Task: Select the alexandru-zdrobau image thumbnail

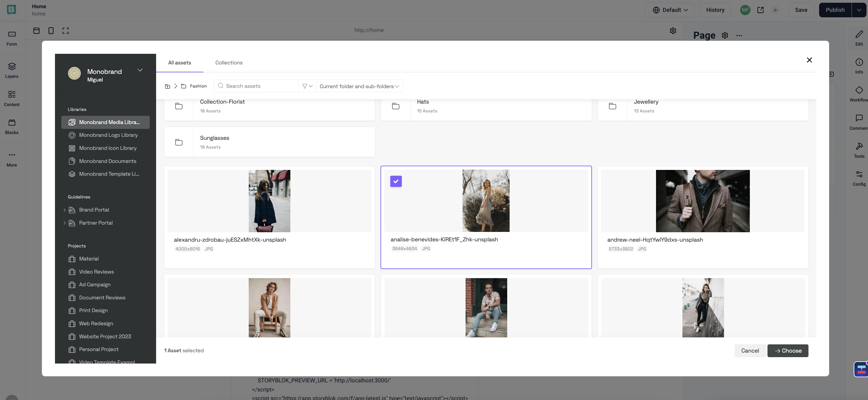Action: coord(269,201)
